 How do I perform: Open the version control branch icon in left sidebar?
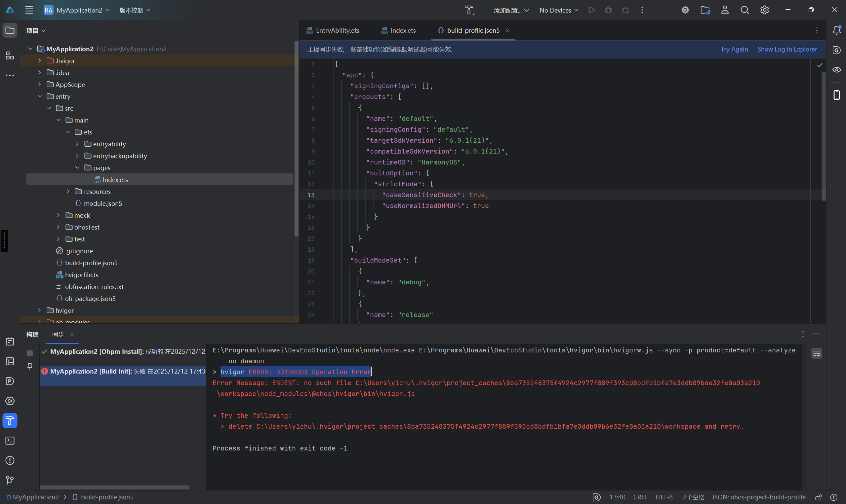click(10, 480)
